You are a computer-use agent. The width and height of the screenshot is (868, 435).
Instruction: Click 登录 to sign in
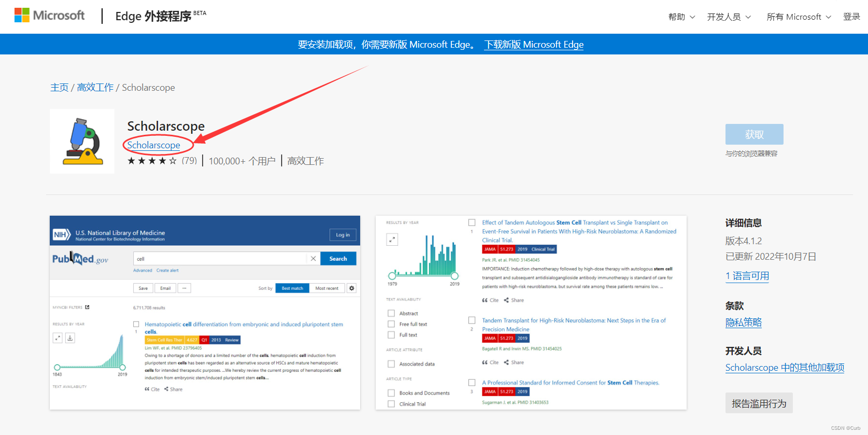tap(851, 17)
